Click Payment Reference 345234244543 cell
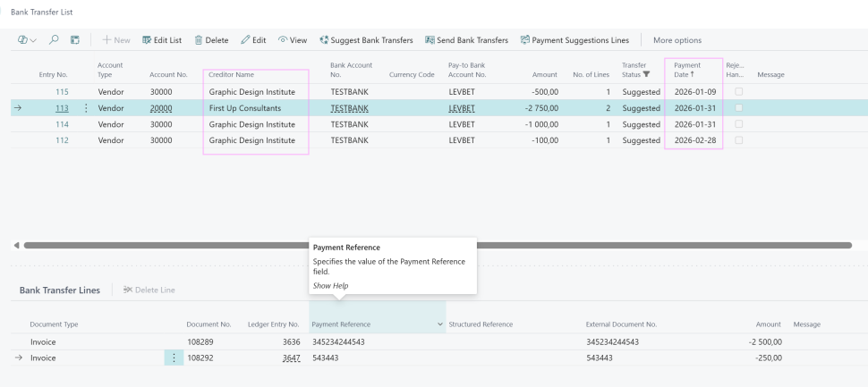This screenshot has width=868, height=387. tap(339, 341)
